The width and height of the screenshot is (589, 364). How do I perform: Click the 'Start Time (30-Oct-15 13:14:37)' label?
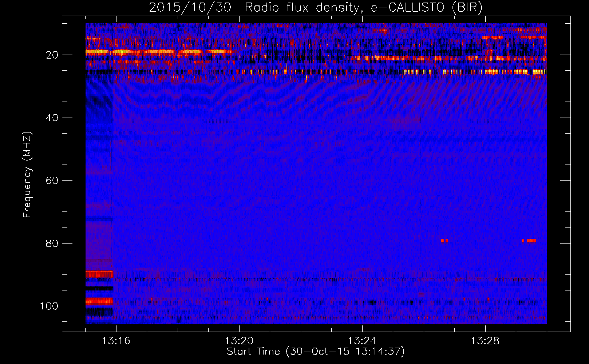point(316,352)
